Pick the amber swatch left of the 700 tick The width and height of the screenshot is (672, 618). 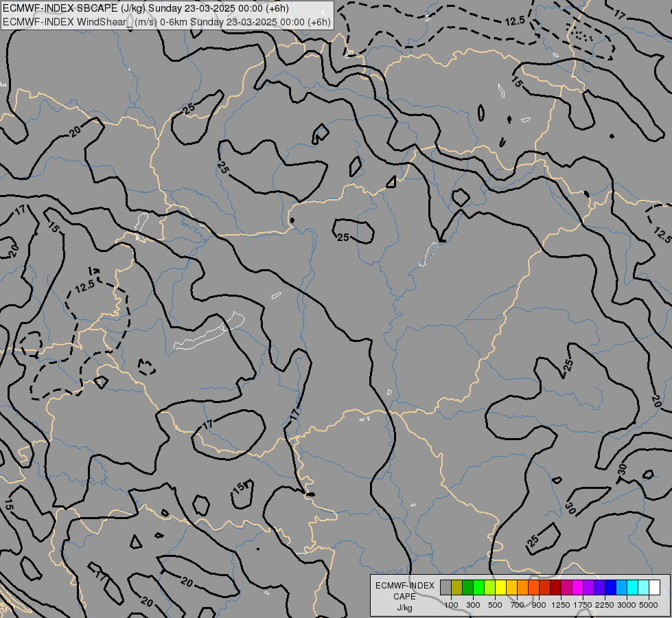(511, 588)
